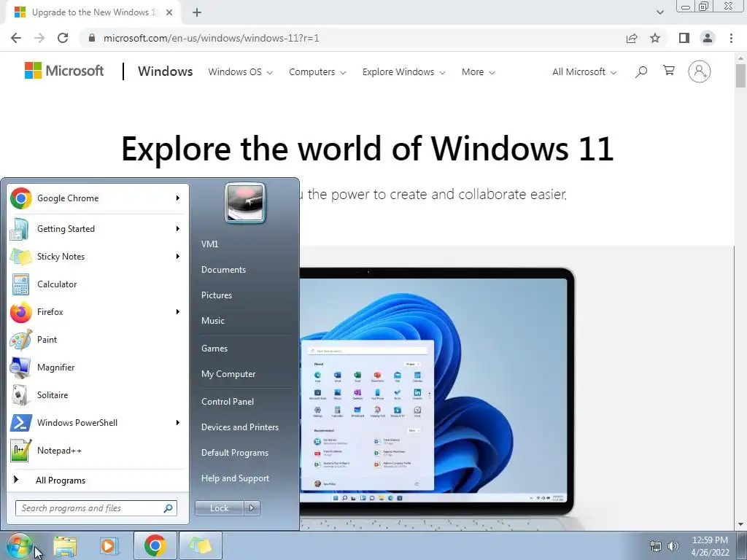Open the shopping cart icon
Viewport: 747px width, 560px height.
[669, 71]
